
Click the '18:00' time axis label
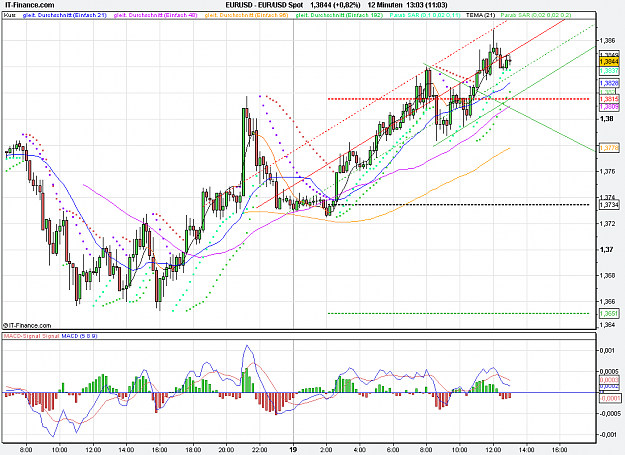coord(193,450)
